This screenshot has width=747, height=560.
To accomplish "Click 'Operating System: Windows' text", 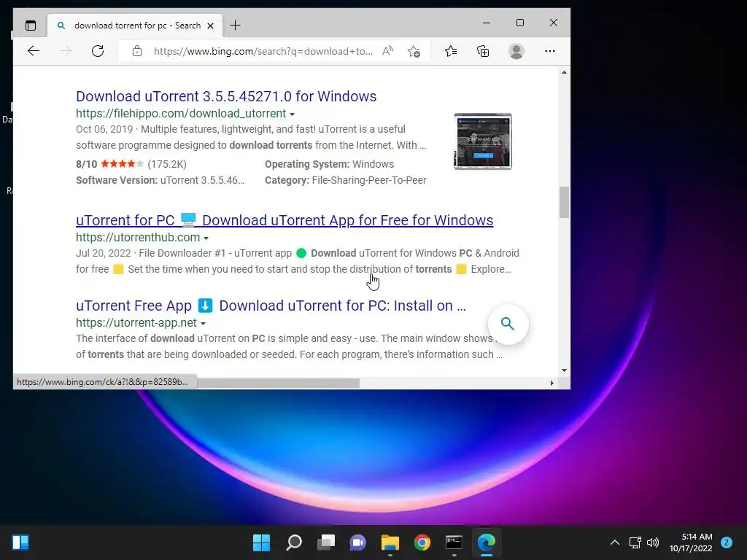I will coord(329,164).
